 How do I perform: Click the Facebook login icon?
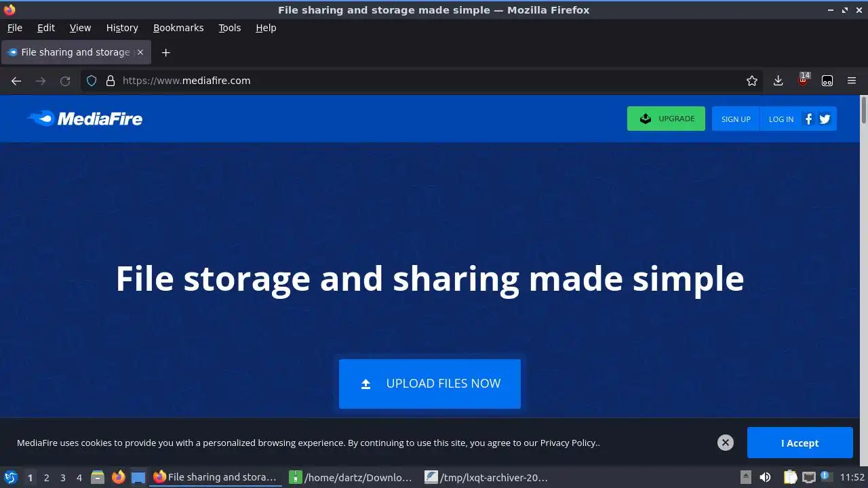[x=808, y=119]
